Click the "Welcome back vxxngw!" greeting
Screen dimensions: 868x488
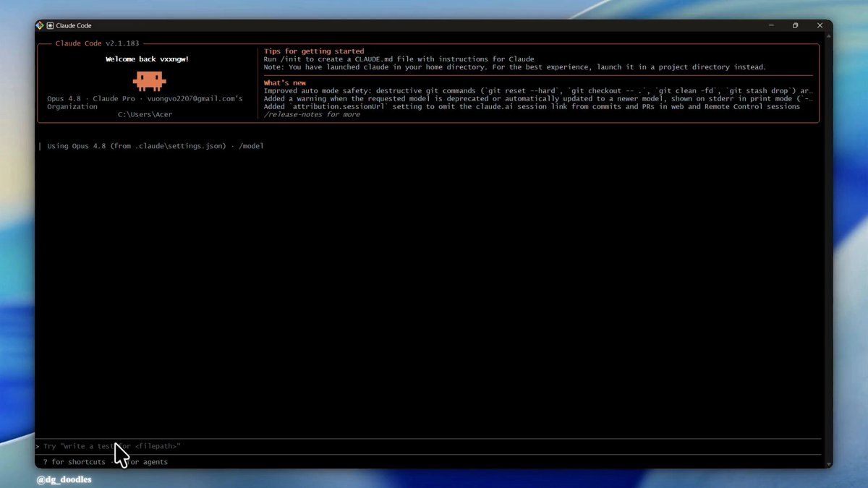pos(147,59)
